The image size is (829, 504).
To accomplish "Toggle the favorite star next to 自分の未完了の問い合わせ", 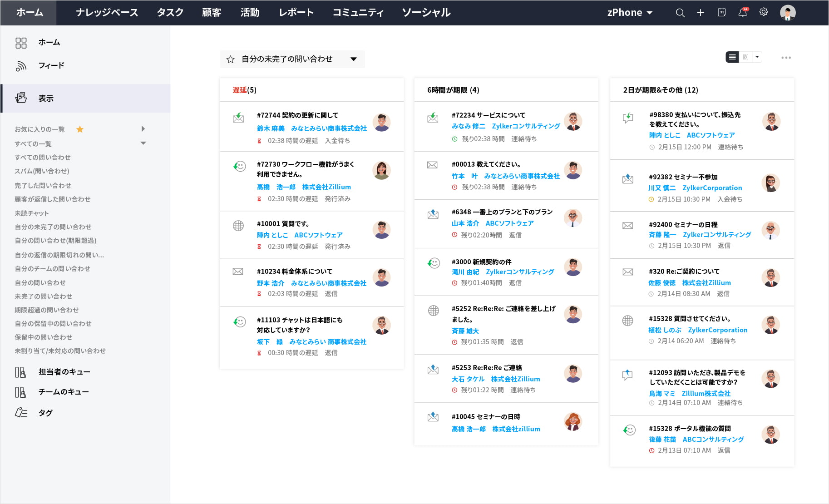I will click(230, 59).
